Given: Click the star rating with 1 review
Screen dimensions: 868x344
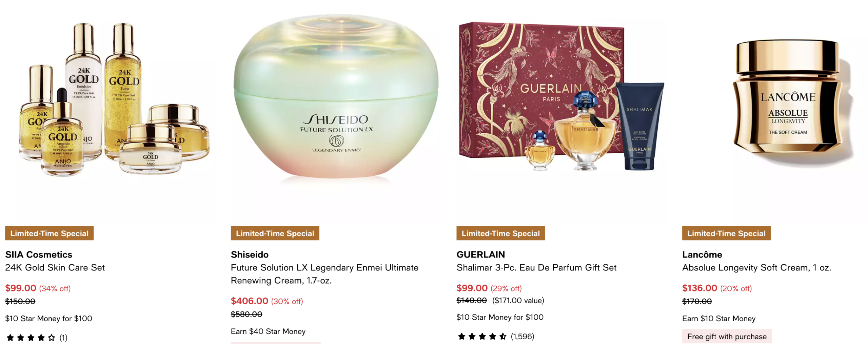Looking at the screenshot, I should 37,337.
